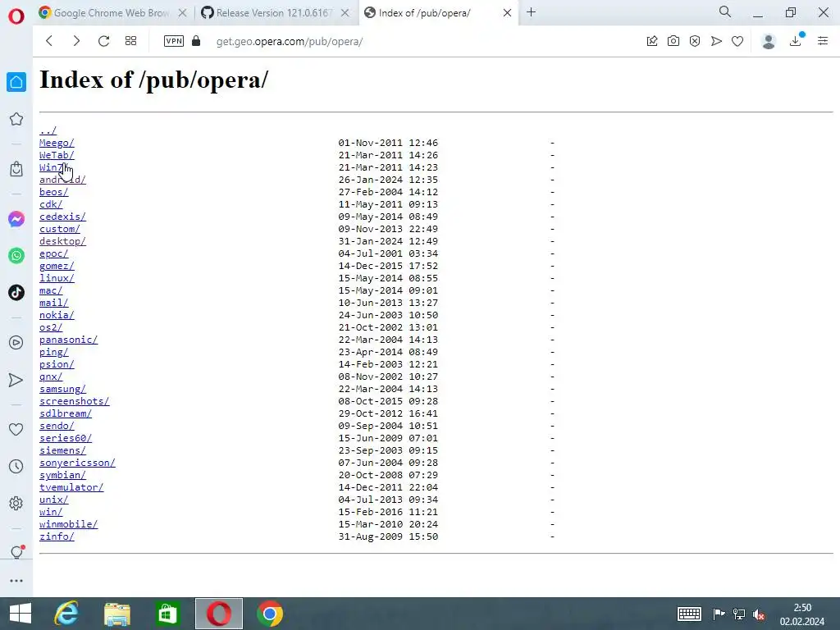This screenshot has height=630, width=840.
Task: Open the on-screen keyboard tray icon
Action: coord(689,614)
